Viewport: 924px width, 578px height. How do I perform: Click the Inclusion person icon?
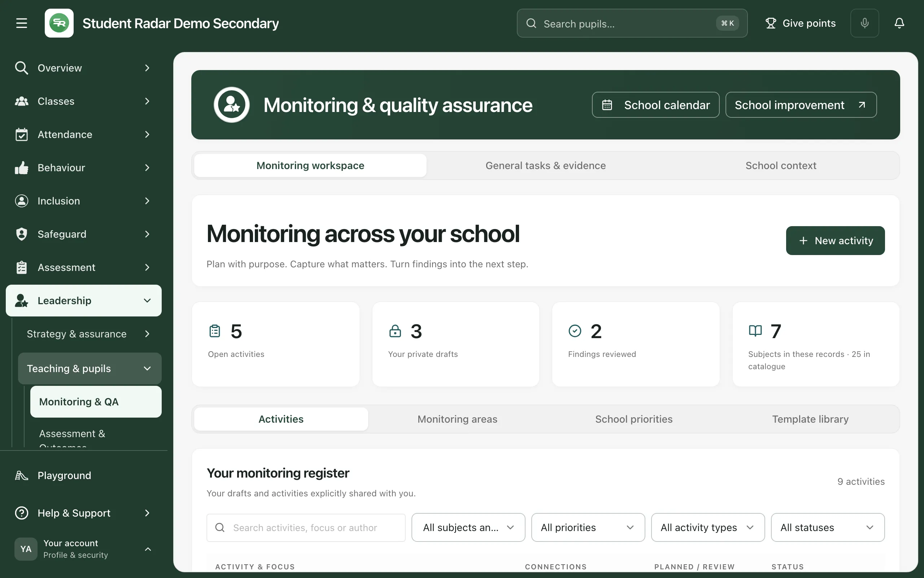pos(21,201)
